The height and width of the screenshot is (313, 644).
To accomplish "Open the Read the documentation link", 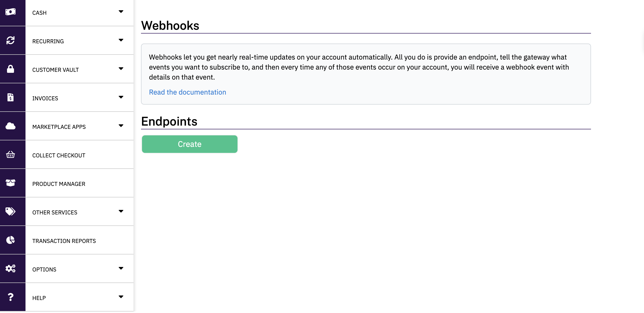I will click(x=187, y=92).
